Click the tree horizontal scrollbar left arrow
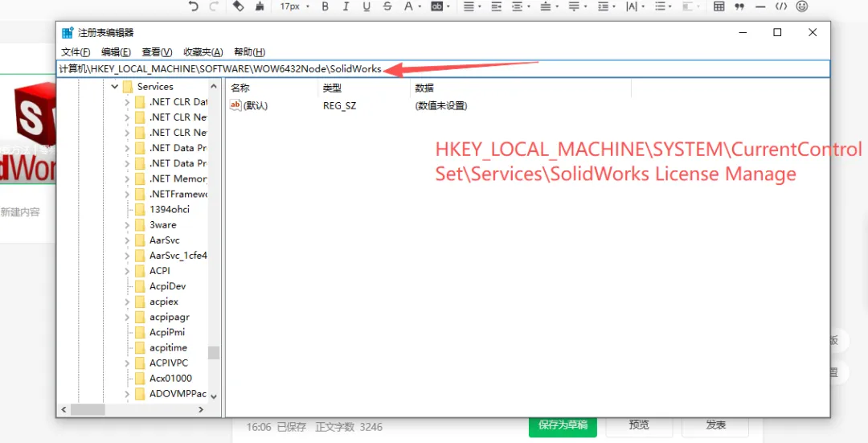The image size is (868, 443). coord(63,410)
